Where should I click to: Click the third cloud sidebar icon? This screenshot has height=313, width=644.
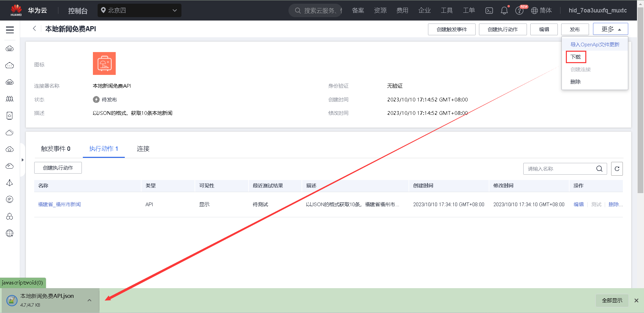tap(10, 82)
